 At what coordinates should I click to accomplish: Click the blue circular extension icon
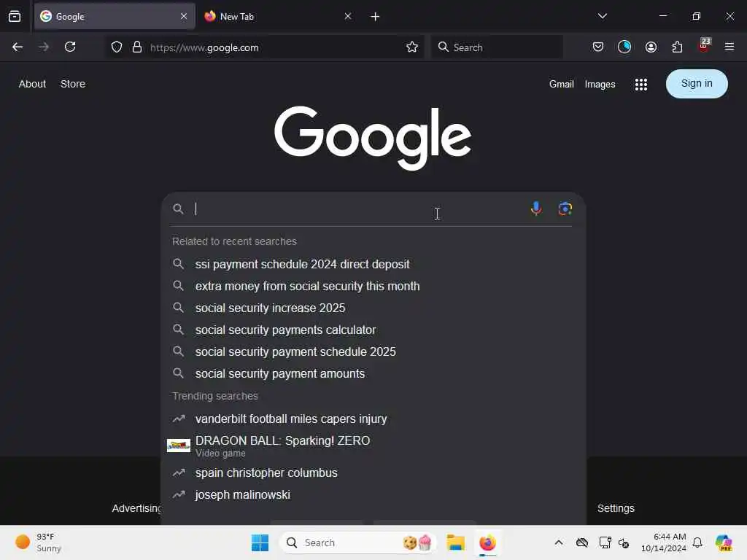(624, 47)
